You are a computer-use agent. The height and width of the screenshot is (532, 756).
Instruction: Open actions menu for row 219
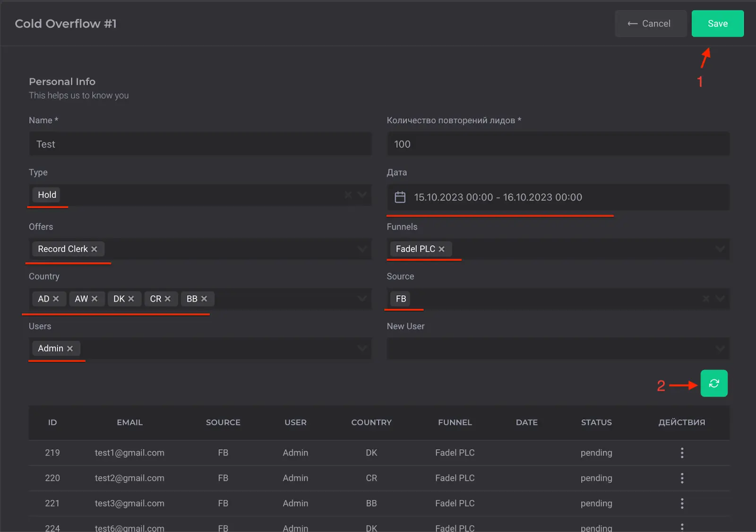[682, 453]
